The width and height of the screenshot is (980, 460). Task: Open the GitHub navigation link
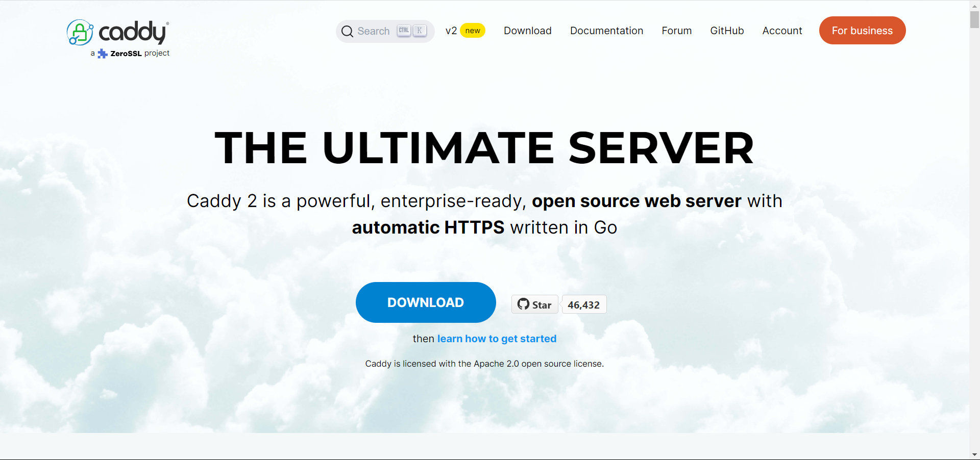(x=727, y=31)
